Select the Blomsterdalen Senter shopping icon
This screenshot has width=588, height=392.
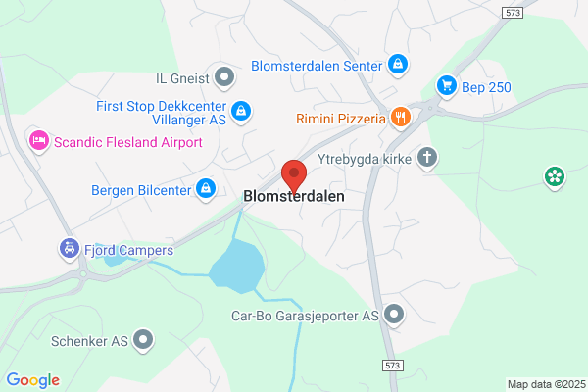pos(398,65)
